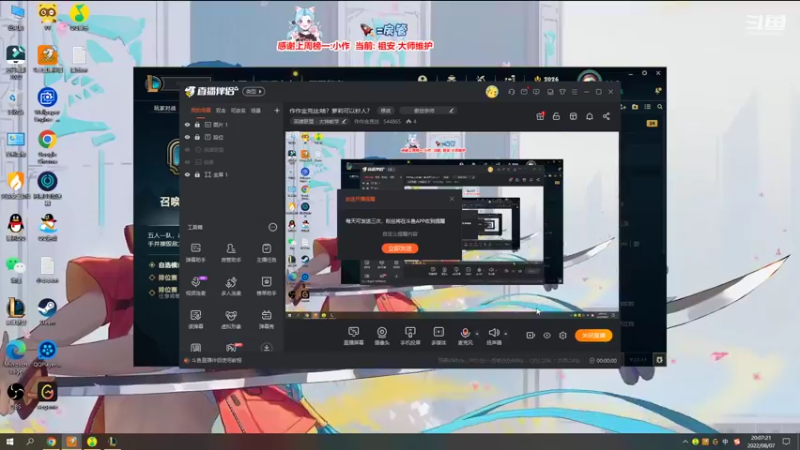Open Windows Start menu
800x450 pixels.
[x=10, y=442]
